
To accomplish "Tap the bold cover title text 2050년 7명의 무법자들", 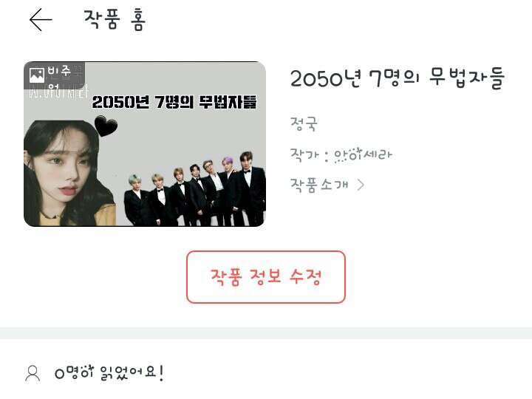I will [x=174, y=102].
